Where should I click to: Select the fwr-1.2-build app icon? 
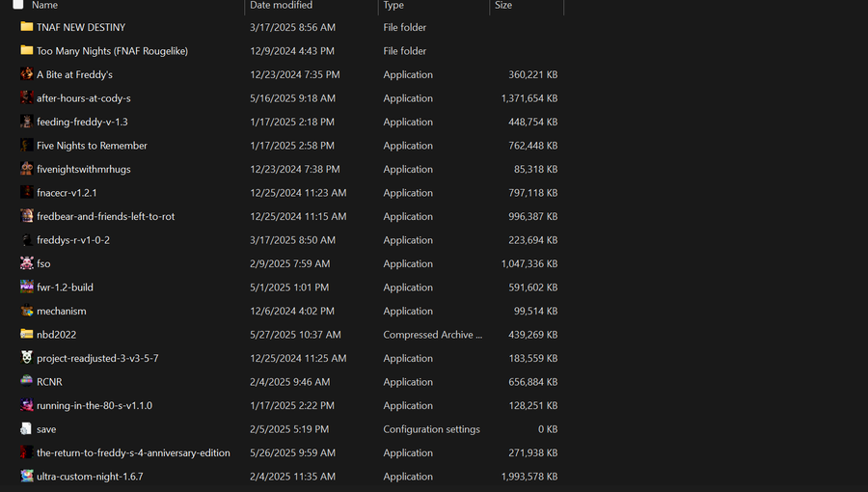point(27,287)
